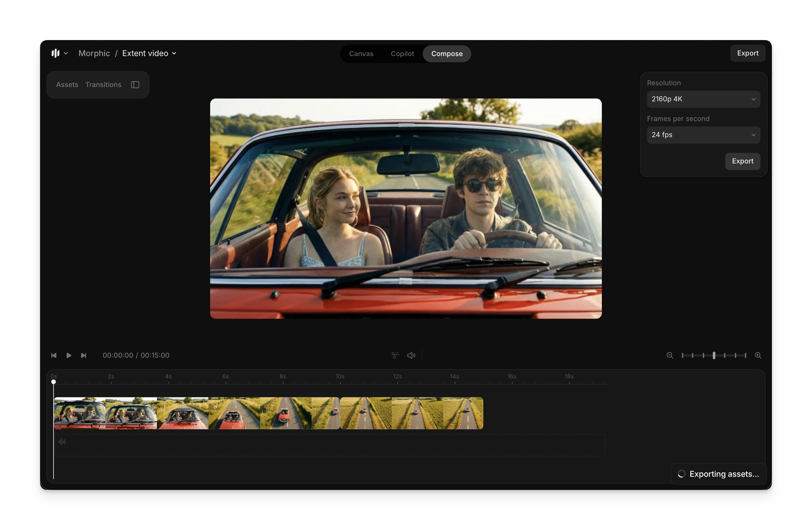Zoom in the timeline

tap(758, 355)
